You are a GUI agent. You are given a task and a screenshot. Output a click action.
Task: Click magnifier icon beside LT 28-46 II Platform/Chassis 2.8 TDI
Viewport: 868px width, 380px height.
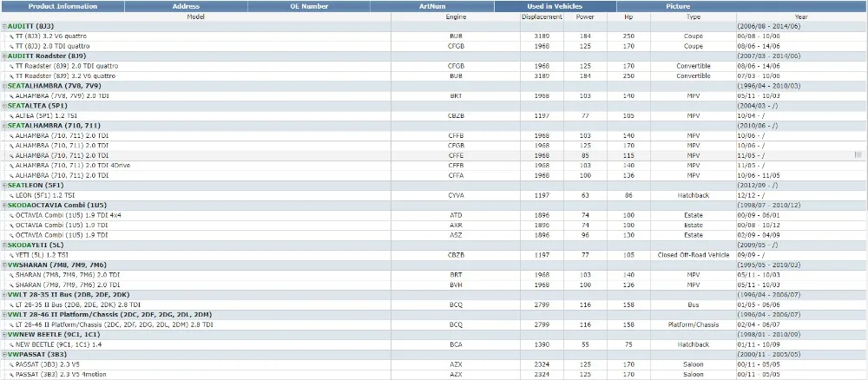11,324
